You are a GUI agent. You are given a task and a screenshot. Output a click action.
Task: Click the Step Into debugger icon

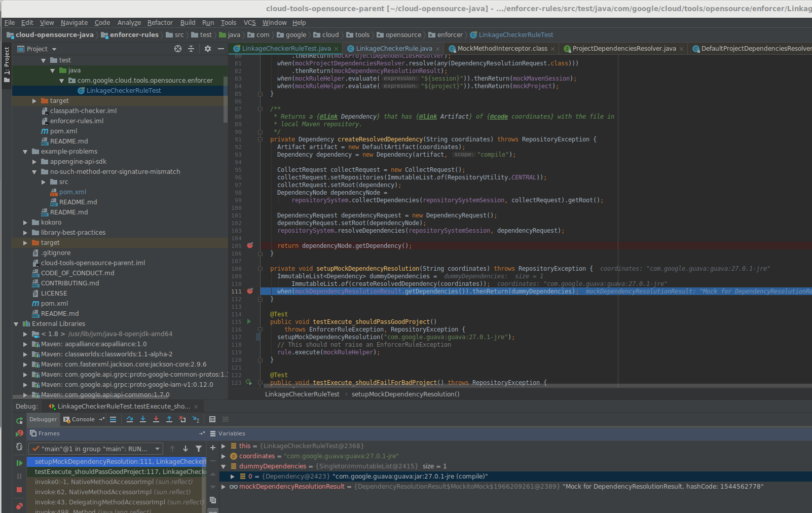pyautogui.click(x=143, y=419)
